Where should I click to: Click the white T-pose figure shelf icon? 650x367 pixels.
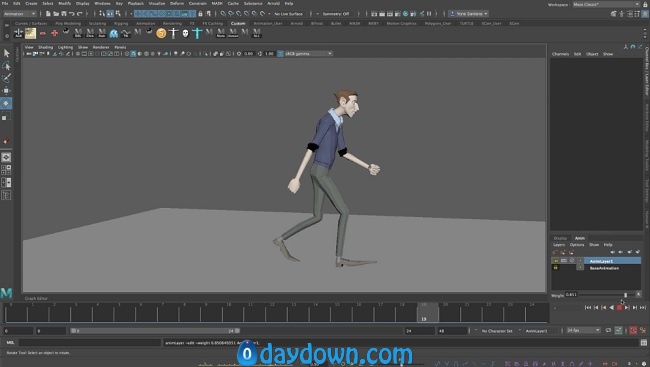pyautogui.click(x=173, y=33)
